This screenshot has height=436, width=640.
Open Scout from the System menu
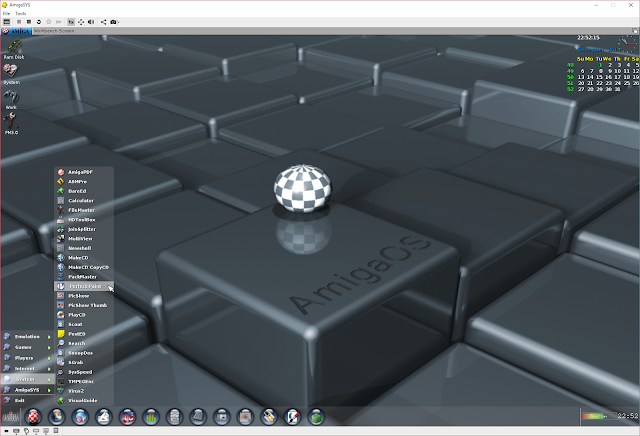pyautogui.click(x=84, y=325)
